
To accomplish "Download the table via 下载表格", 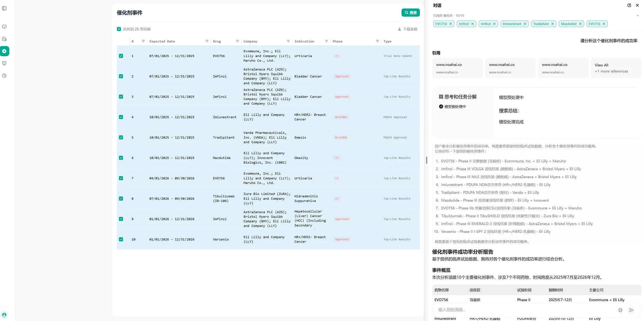I will [407, 29].
